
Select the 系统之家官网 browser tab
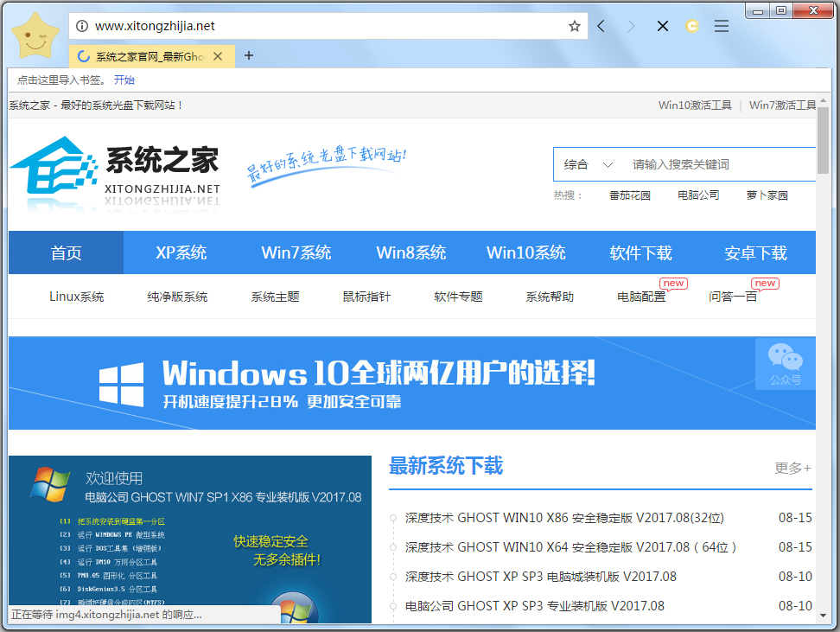coord(151,56)
